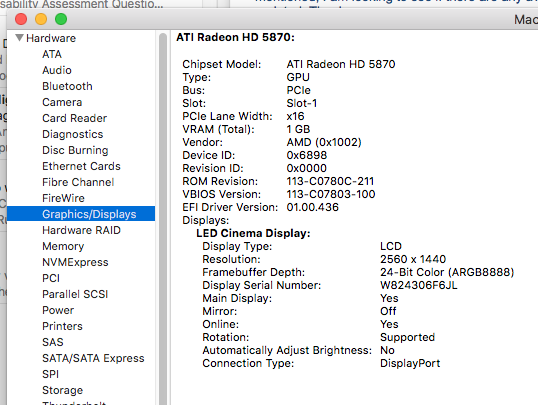The width and height of the screenshot is (538, 405).
Task: Click the LED Cinema Display heading
Action: pyautogui.click(x=253, y=233)
